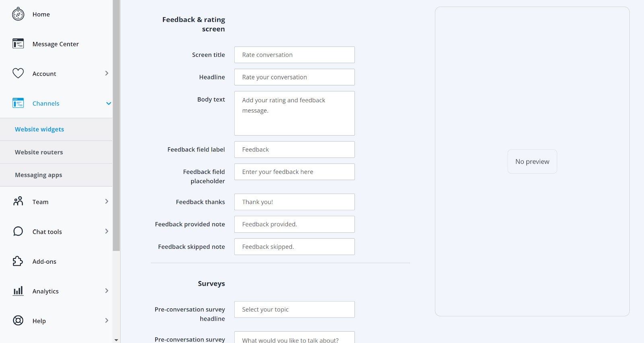The image size is (644, 343).
Task: Click the Home compass icon
Action: pyautogui.click(x=18, y=14)
